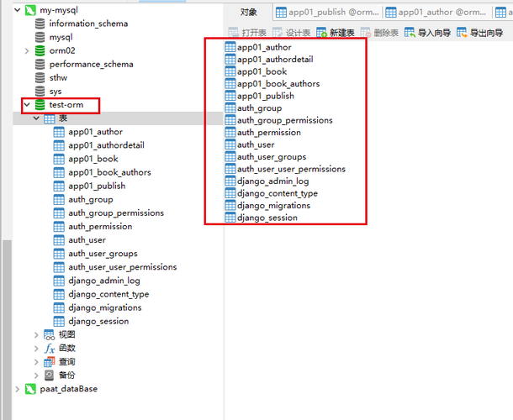Click the performance_schema database icon
The image size is (513, 420).
coord(40,65)
